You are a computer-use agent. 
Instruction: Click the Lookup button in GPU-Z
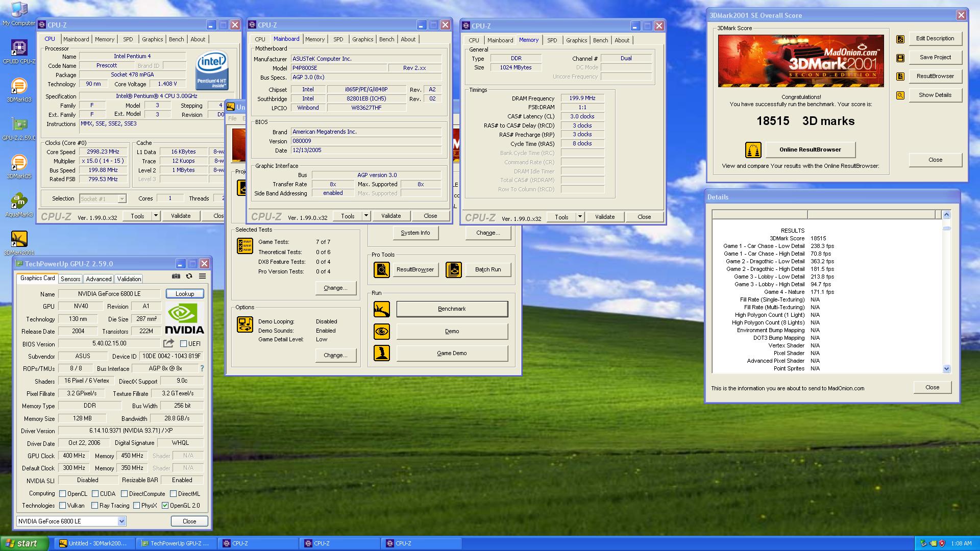[185, 294]
